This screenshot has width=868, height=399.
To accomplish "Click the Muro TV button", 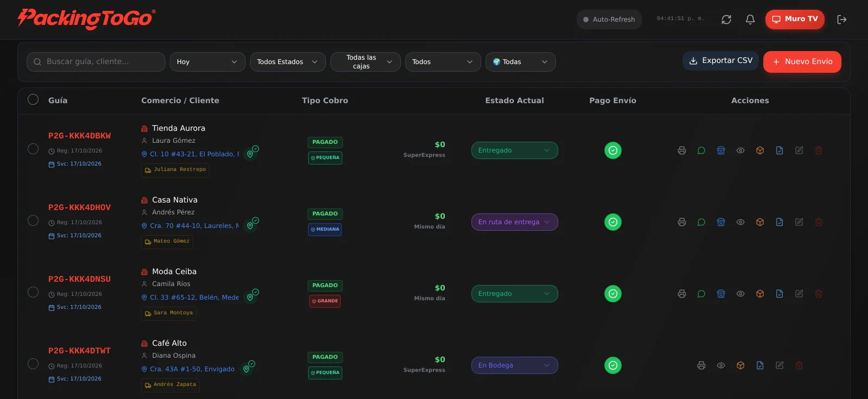I will click(x=795, y=19).
